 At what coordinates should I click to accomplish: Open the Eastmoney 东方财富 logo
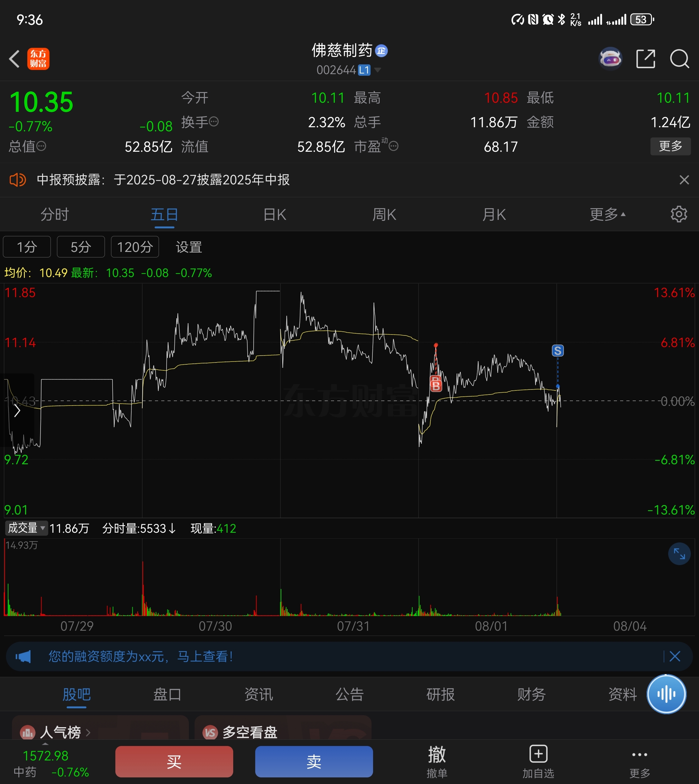[x=38, y=59]
